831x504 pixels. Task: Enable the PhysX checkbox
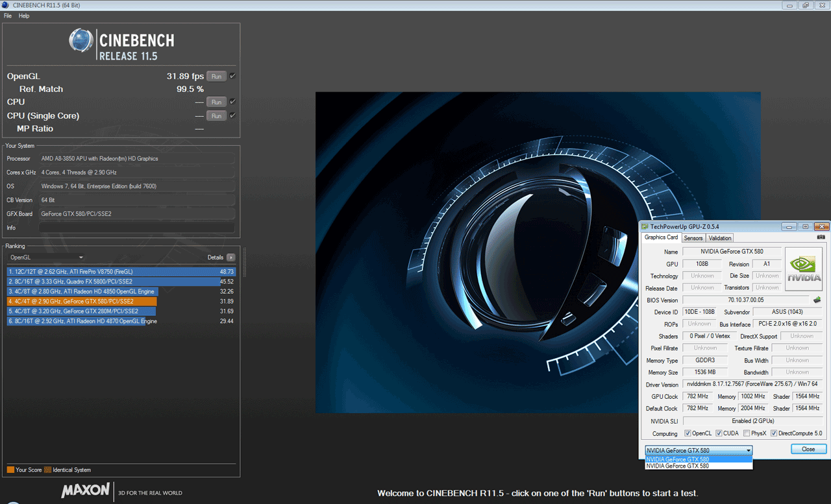tap(747, 433)
